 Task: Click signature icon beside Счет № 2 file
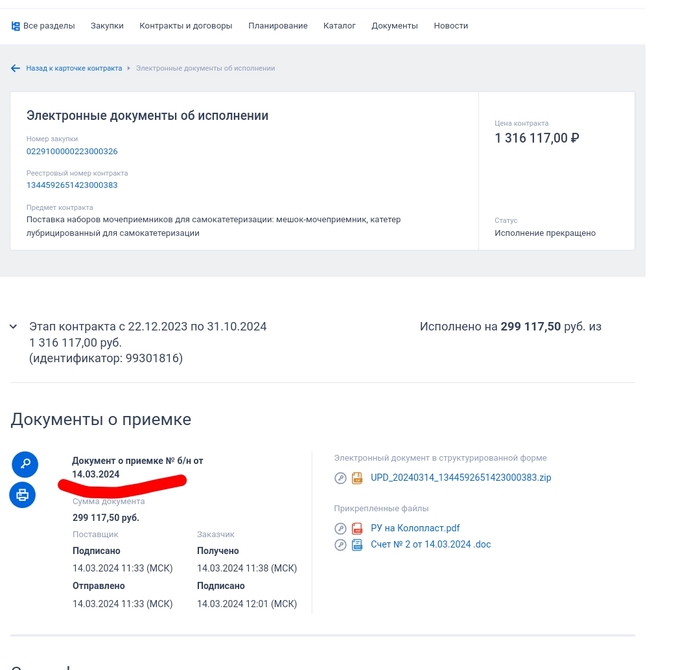tap(340, 545)
